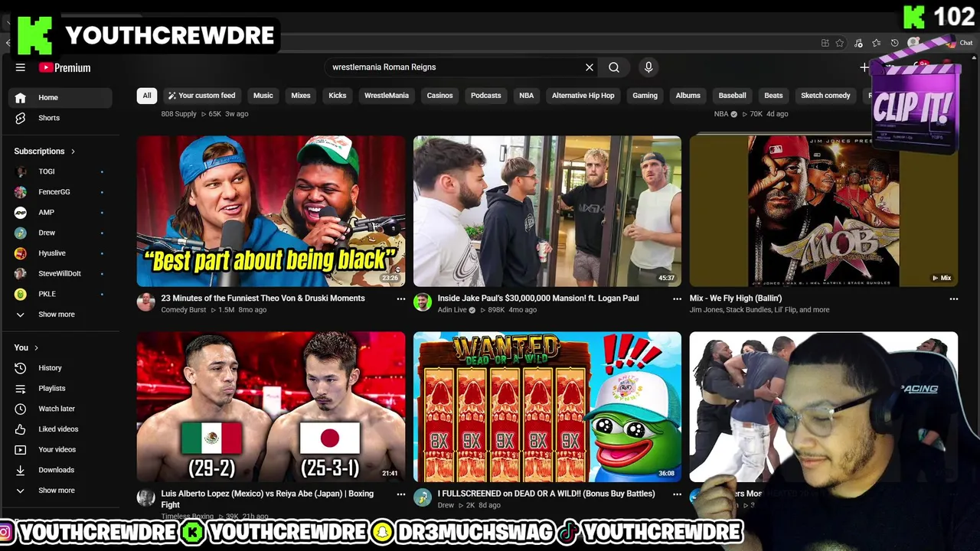Select the Casinos filter chip
980x551 pixels.
[x=439, y=96]
